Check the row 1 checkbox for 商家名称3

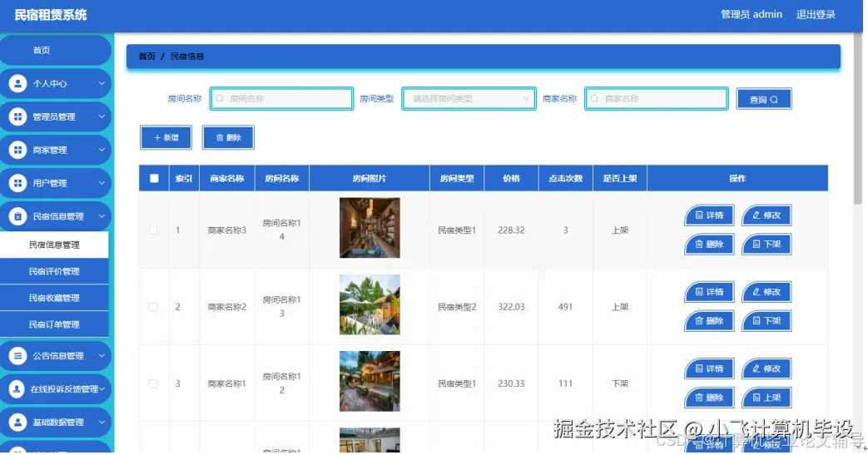[x=153, y=230]
